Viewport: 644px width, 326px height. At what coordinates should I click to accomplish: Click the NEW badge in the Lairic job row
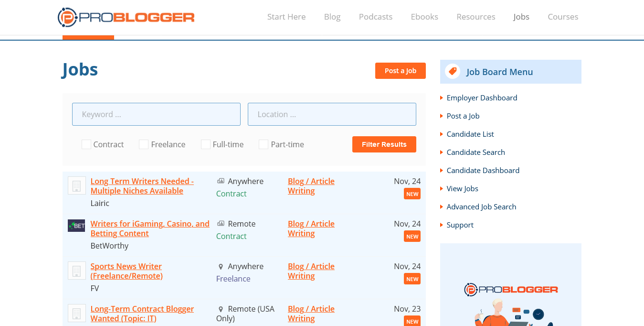412,194
